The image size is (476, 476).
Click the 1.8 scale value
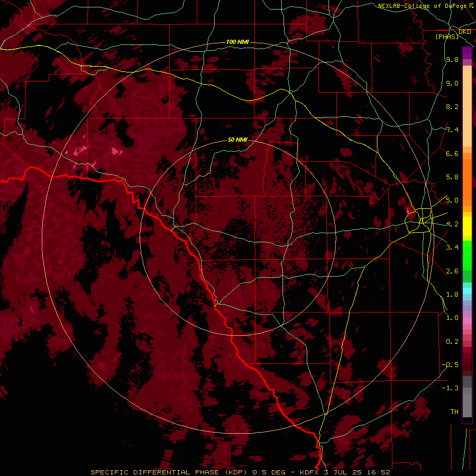pyautogui.click(x=452, y=295)
